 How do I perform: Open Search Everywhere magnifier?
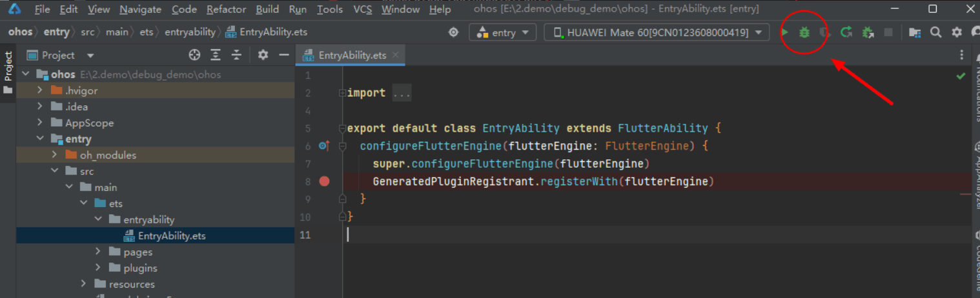(935, 32)
